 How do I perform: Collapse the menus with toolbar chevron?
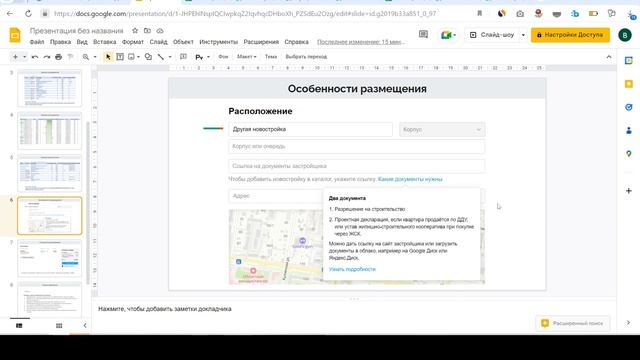click(609, 57)
